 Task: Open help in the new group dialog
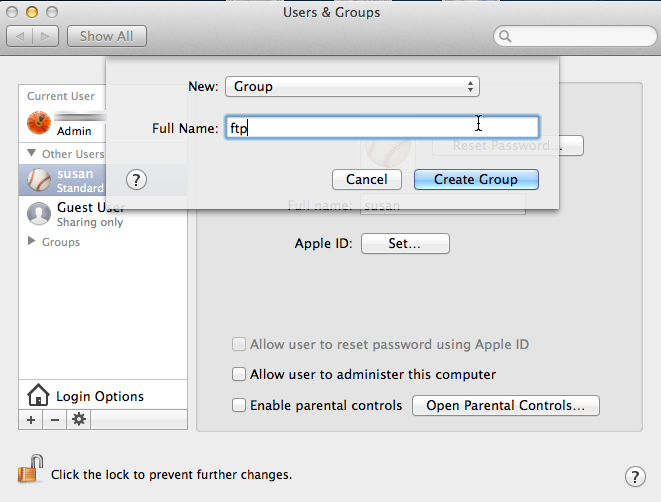(138, 180)
